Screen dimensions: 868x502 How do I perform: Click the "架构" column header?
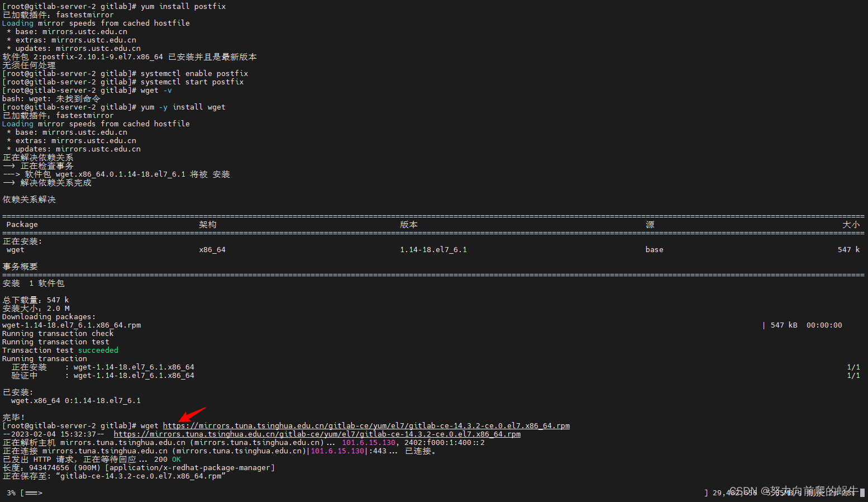(x=208, y=225)
